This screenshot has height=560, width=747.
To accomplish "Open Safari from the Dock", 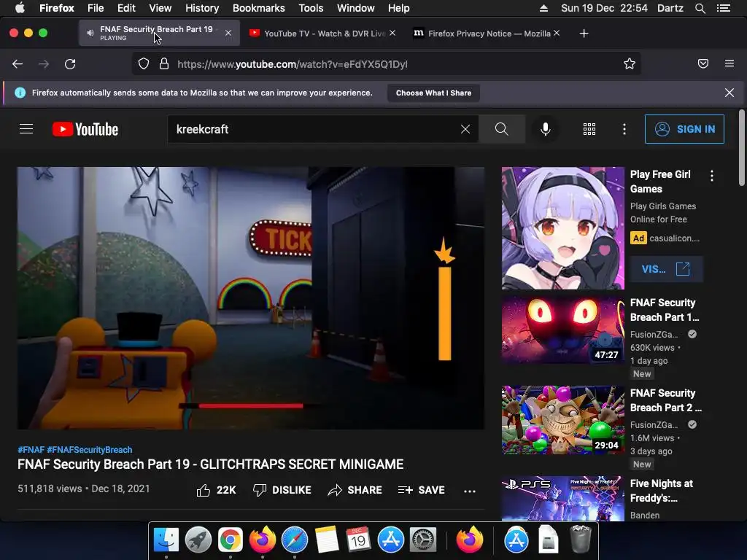I will coord(295,540).
